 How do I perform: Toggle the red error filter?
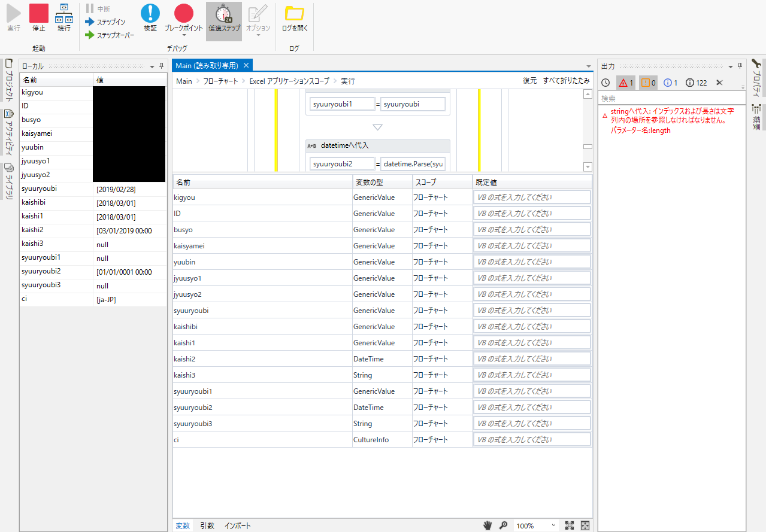click(626, 83)
